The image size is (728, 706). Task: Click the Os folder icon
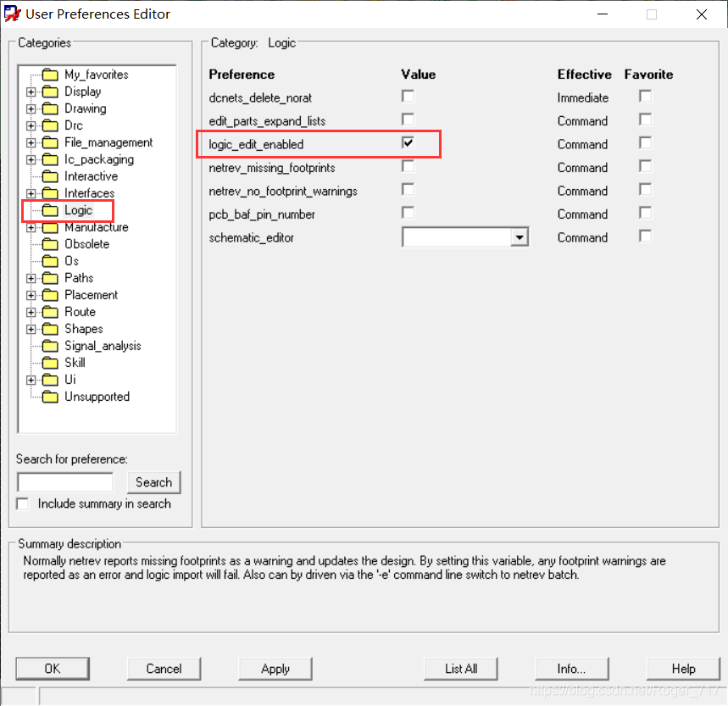50,261
